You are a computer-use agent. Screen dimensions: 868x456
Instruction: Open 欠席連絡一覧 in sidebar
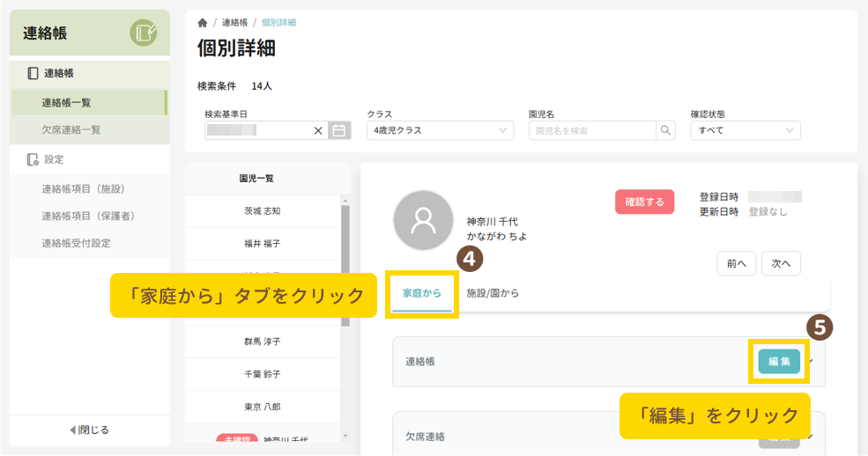(71, 129)
